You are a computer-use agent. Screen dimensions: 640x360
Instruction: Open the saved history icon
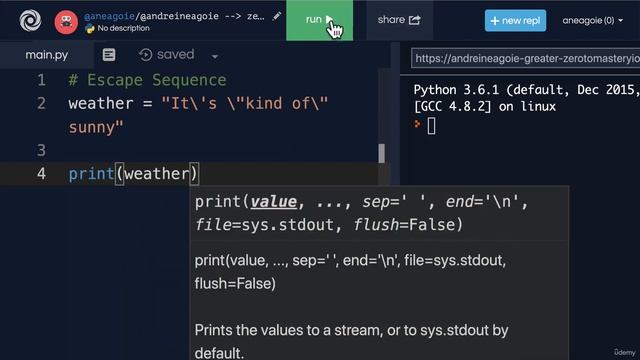(145, 55)
